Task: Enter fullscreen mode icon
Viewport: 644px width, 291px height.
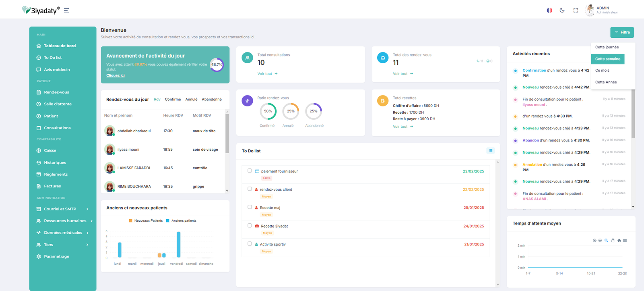Action: (x=576, y=10)
